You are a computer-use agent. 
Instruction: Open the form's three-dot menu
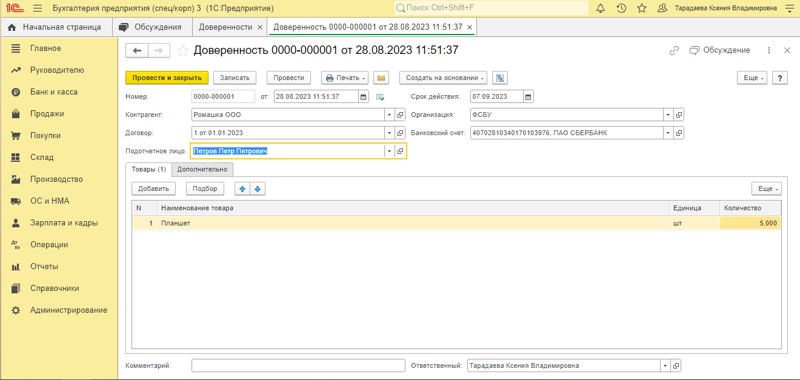(769, 50)
